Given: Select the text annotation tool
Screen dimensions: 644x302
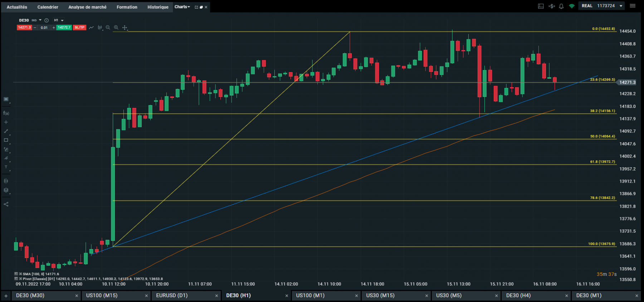Looking at the screenshot, I should (x=6, y=167).
